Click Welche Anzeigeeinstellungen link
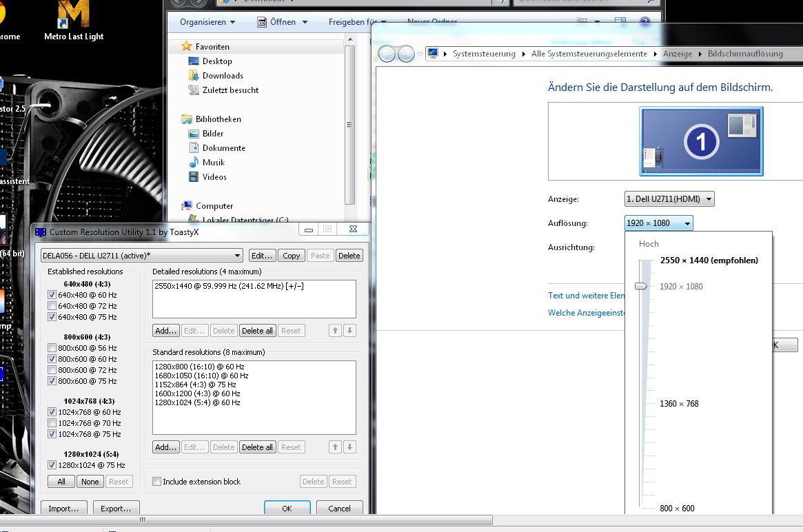The height and width of the screenshot is (532, 803). pos(587,312)
